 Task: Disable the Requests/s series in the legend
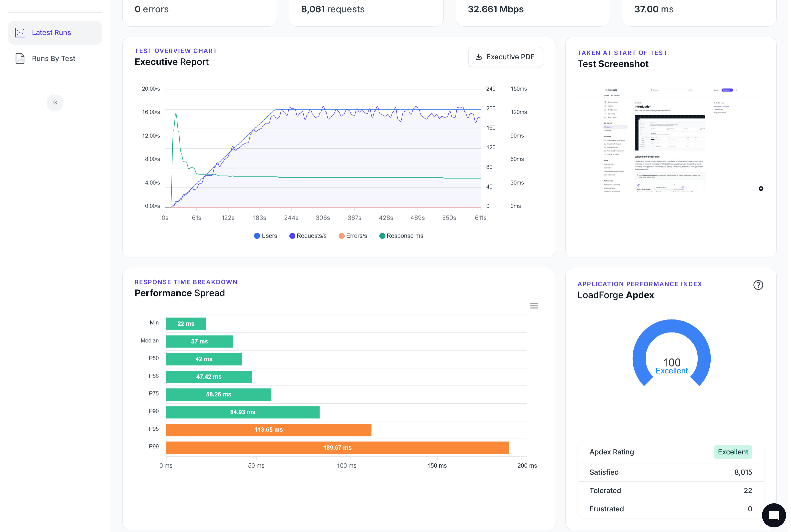click(x=308, y=236)
